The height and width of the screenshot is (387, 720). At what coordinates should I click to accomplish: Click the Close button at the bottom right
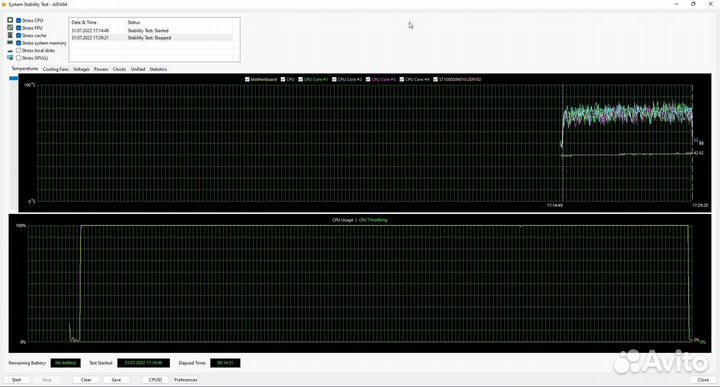(703, 380)
